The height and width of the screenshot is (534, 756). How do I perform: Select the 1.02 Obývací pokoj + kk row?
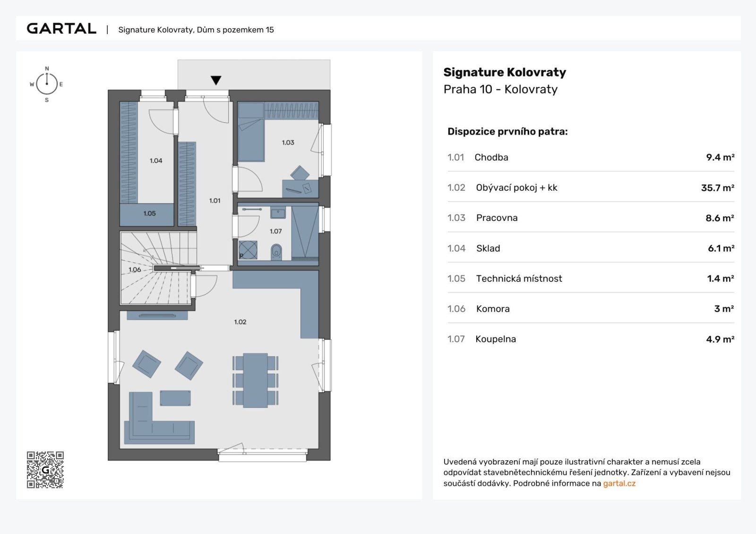pos(591,187)
